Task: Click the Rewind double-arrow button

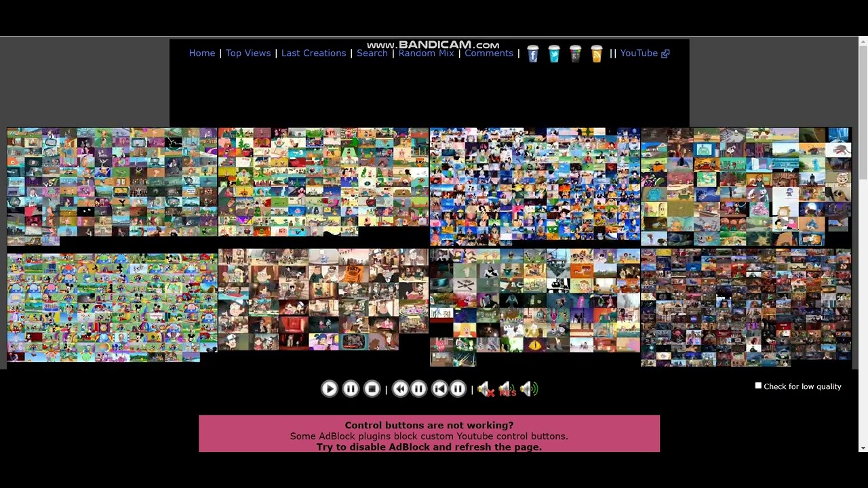Action: coord(400,388)
